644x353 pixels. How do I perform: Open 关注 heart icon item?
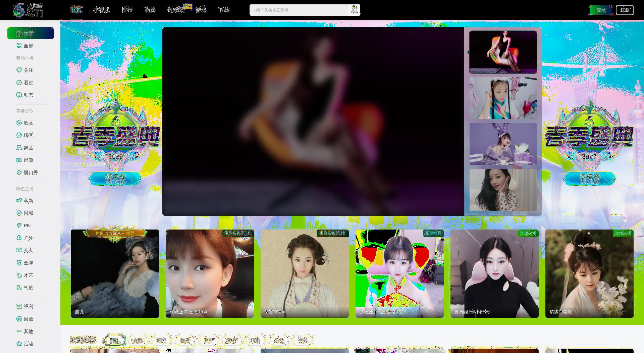click(x=19, y=70)
